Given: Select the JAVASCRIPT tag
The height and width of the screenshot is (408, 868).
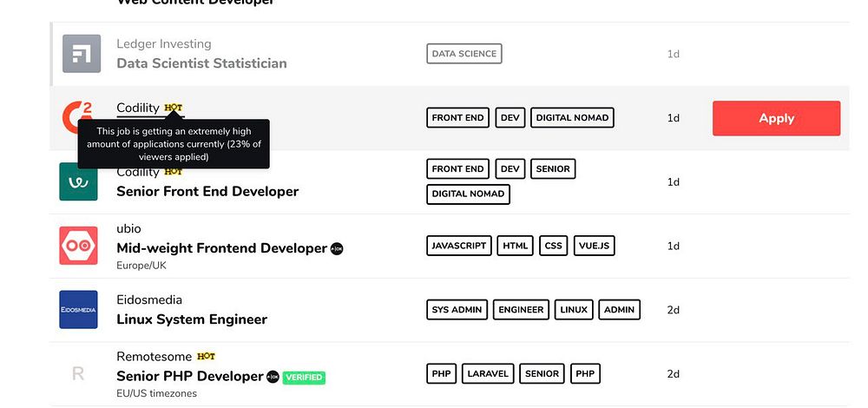Looking at the screenshot, I should point(459,246).
